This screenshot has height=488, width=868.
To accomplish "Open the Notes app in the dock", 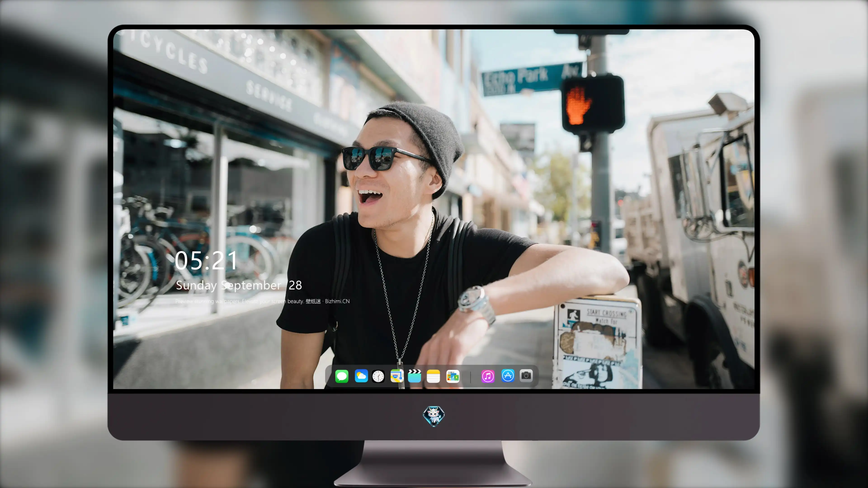I will 433,376.
